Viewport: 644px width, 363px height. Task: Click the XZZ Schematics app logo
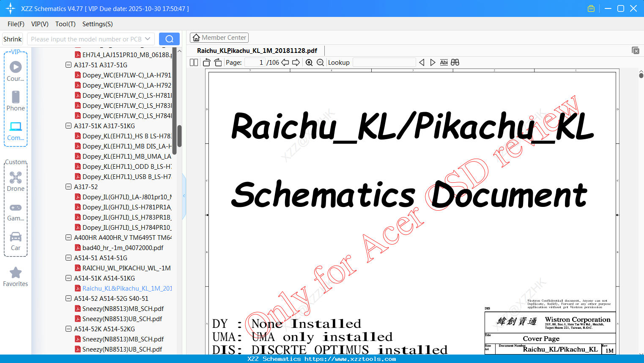[11, 8]
